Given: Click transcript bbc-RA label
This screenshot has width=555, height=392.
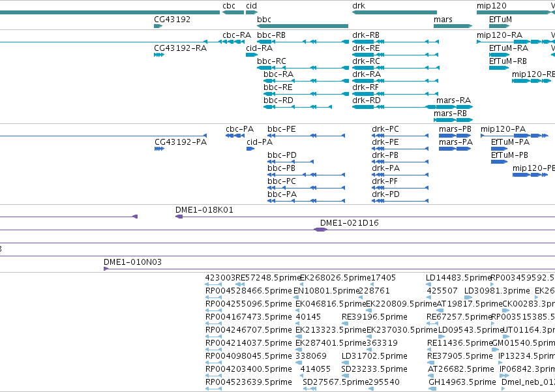Looking at the screenshot, I should [x=278, y=74].
